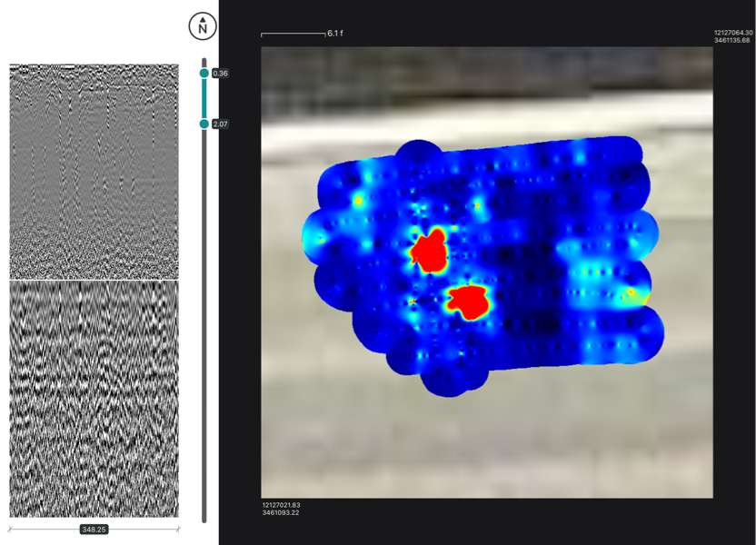The image size is (756, 545).
Task: Click the lower depth slider handle at 2.07
Action: pos(204,124)
